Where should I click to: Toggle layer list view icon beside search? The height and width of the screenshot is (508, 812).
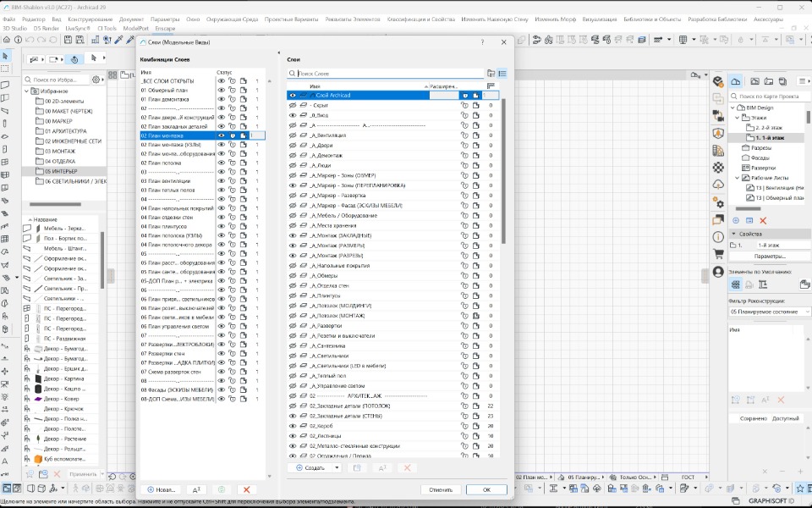[502, 74]
